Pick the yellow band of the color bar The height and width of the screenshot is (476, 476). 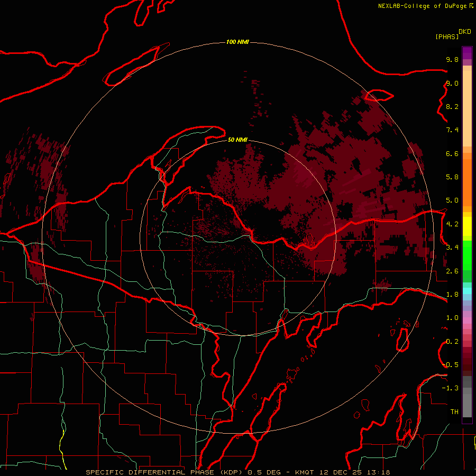tap(467, 226)
